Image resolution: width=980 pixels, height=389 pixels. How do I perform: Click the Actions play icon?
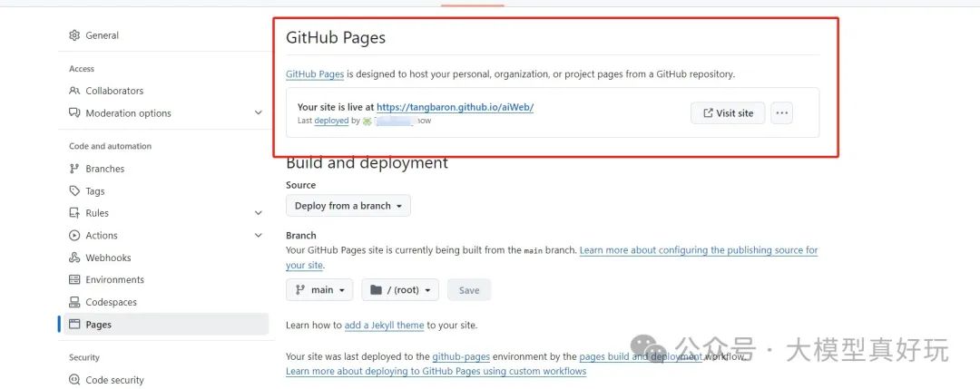tap(75, 236)
